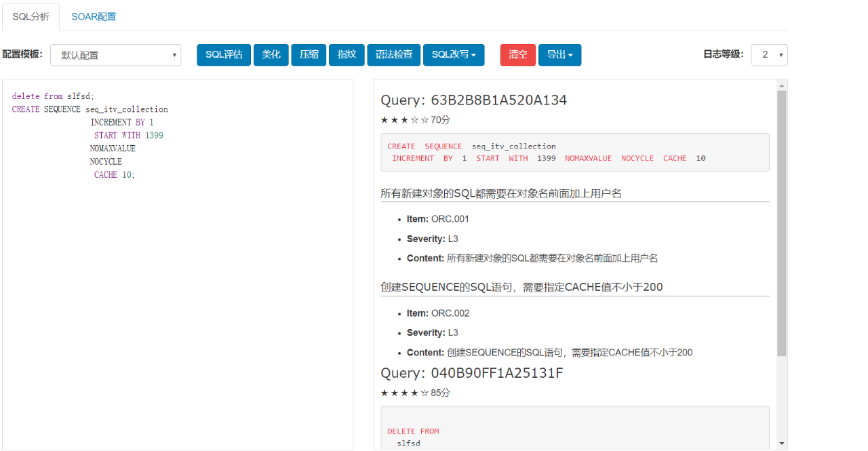Image resolution: width=868 pixels, height=451 pixels.
Task: Click the scrollbar up arrow in results
Action: 782,85
